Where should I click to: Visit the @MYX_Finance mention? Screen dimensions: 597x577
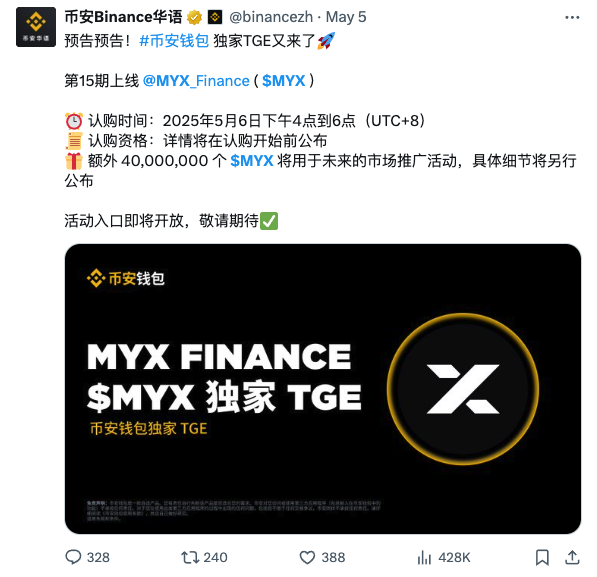tap(196, 81)
